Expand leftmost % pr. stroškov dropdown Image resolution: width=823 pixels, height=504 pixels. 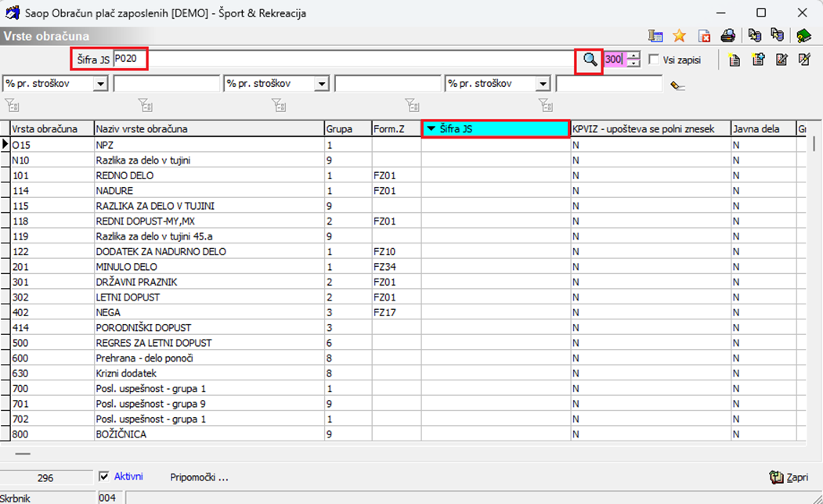point(100,84)
